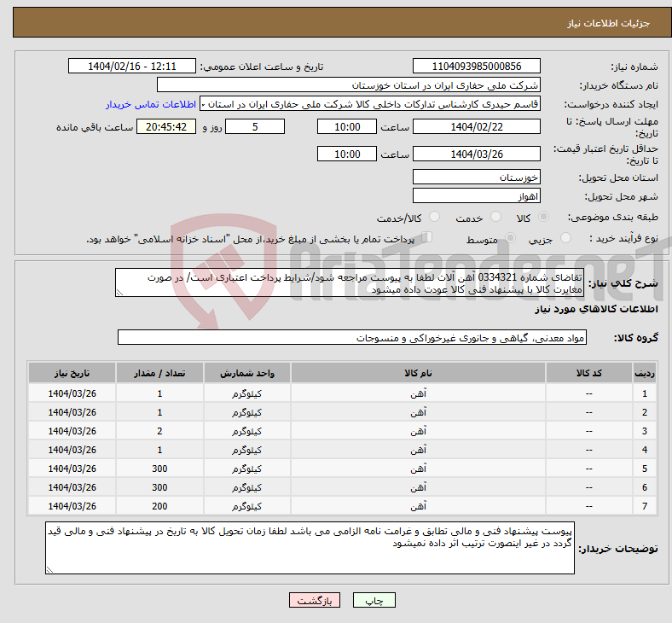Image resolution: width=672 pixels, height=623 pixels.
Task: Click the remaining time field 20:45:42
Action: [166, 126]
